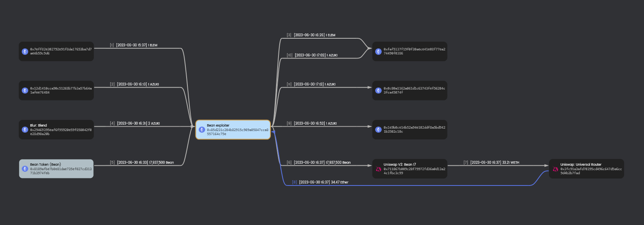Click address text 0x12d1410cca90c51268b77b3a57b64a

pos(61,88)
